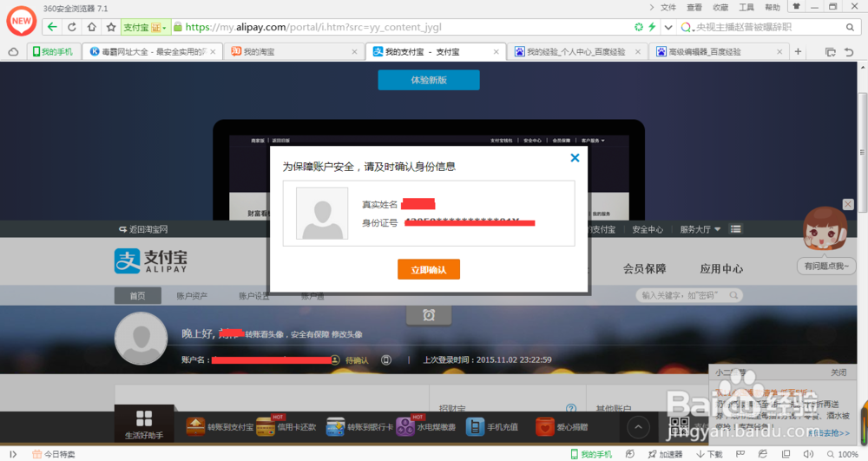Click the 加速器 status bar item

point(665,454)
